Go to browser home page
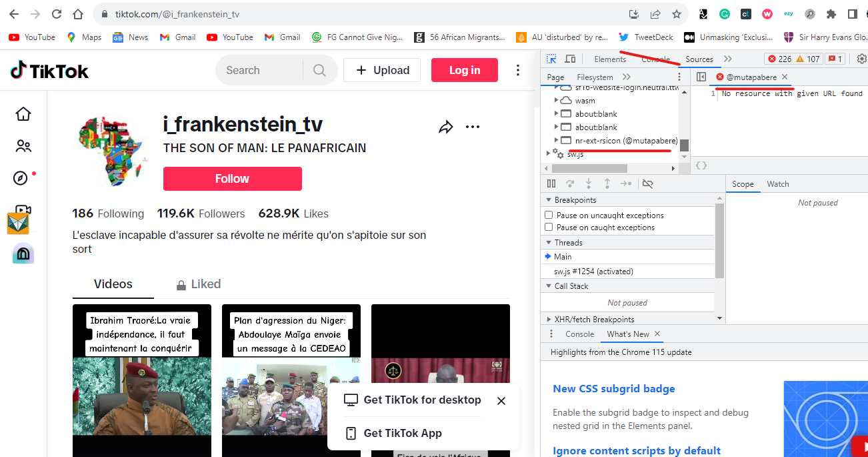 point(78,14)
